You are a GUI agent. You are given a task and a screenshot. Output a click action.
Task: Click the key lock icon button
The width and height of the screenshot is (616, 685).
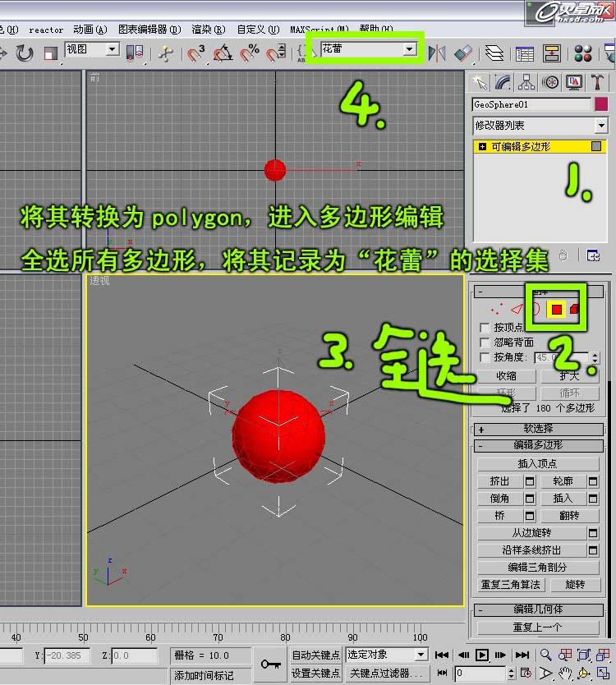pyautogui.click(x=269, y=664)
